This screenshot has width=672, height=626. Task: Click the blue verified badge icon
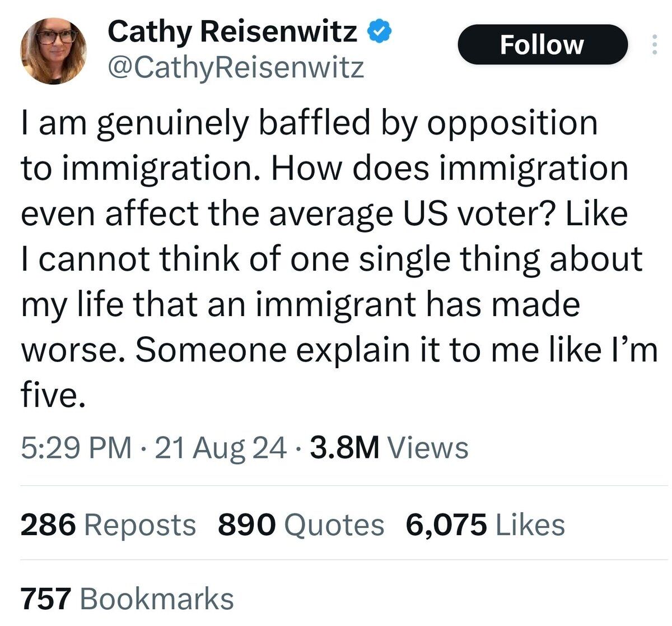tap(379, 31)
